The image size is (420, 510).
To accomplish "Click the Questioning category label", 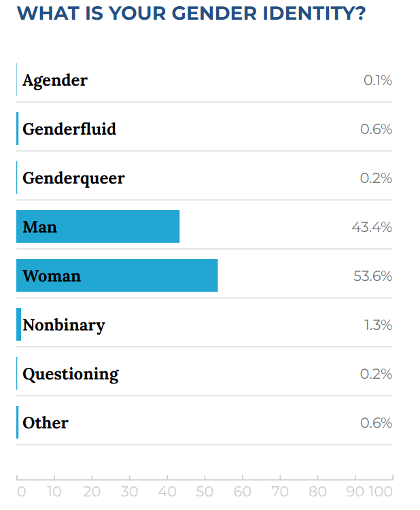I will [71, 374].
